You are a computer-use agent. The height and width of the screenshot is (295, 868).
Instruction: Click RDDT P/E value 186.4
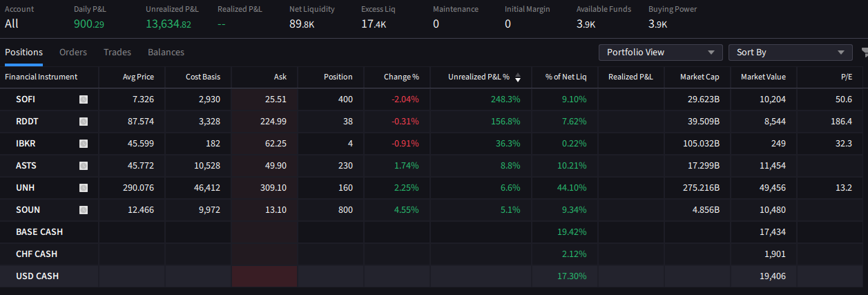point(842,122)
